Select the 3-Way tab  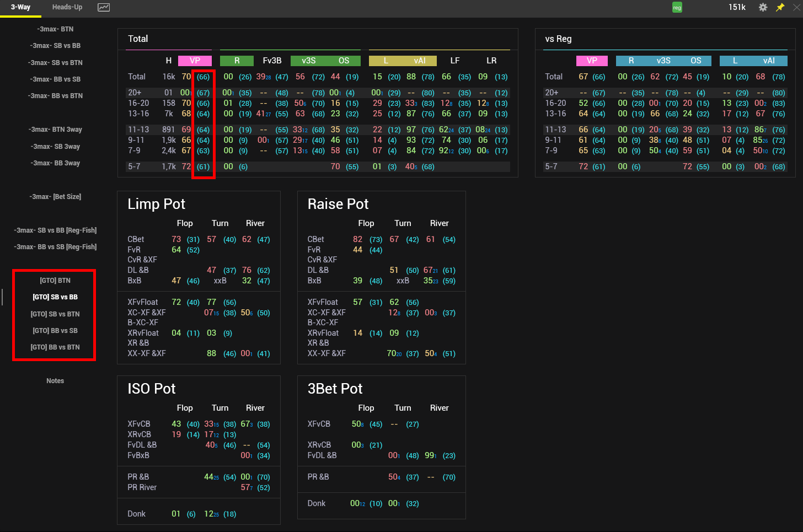click(20, 7)
